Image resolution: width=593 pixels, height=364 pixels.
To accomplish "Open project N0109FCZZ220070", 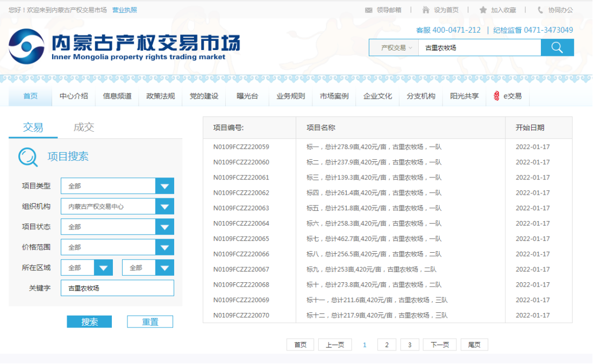I will pos(241,316).
